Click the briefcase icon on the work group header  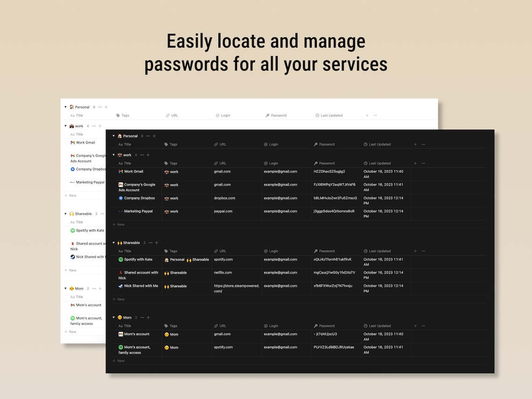120,155
